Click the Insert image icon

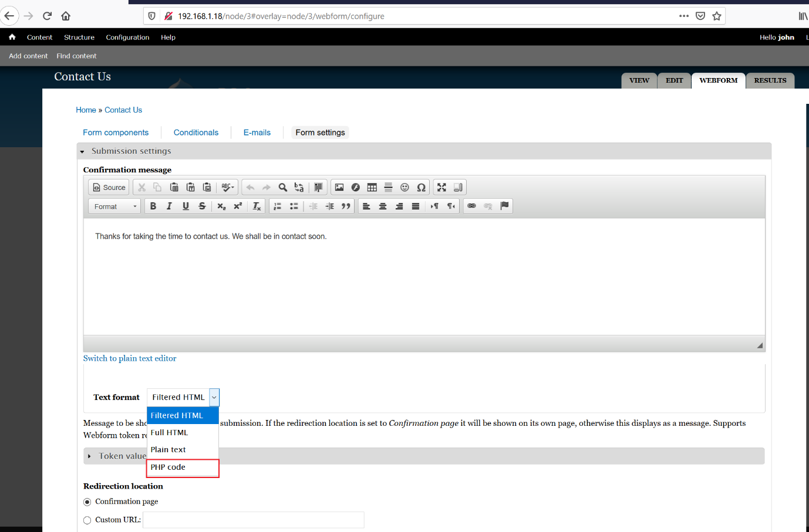pos(339,188)
